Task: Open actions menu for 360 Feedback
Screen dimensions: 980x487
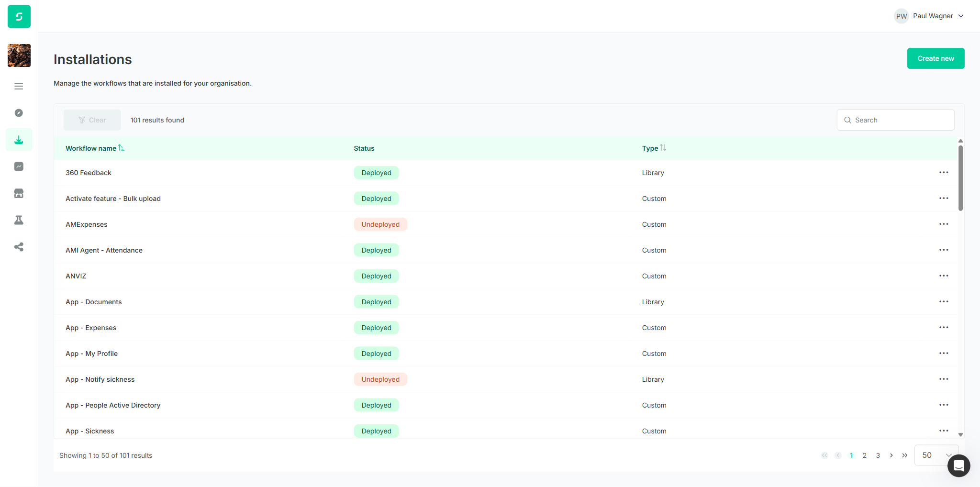Action: pos(944,173)
